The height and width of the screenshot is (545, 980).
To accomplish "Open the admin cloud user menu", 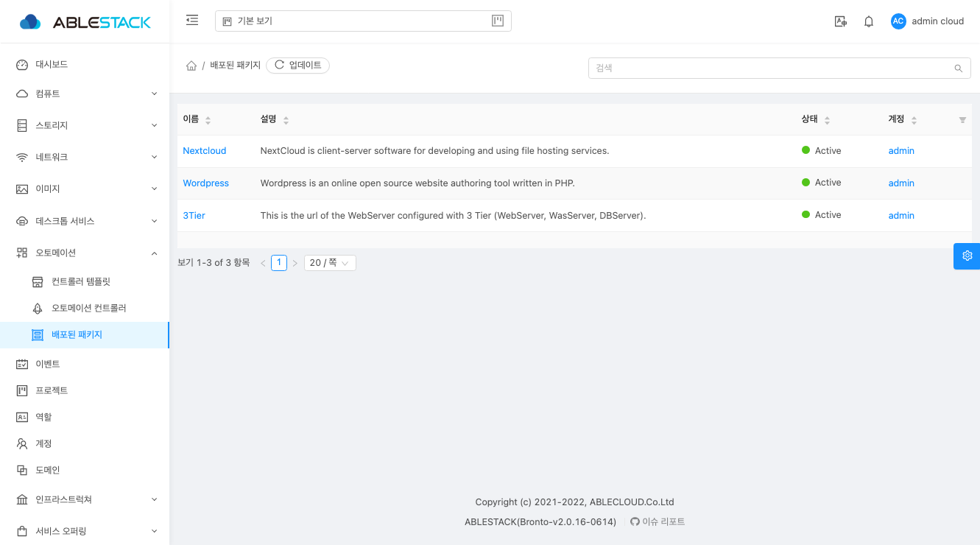I will (x=928, y=21).
